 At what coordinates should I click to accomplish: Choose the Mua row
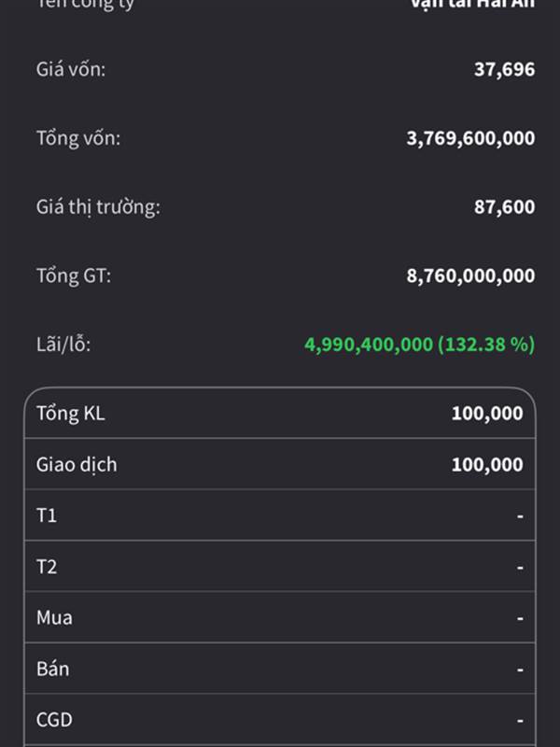[280, 617]
